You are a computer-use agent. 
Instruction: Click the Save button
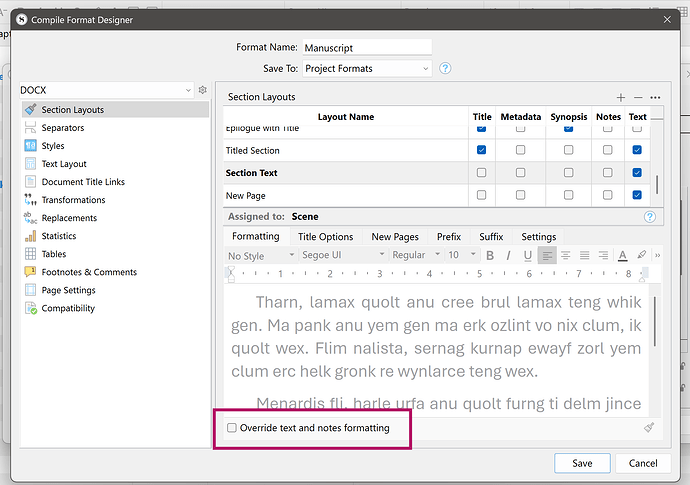582,463
